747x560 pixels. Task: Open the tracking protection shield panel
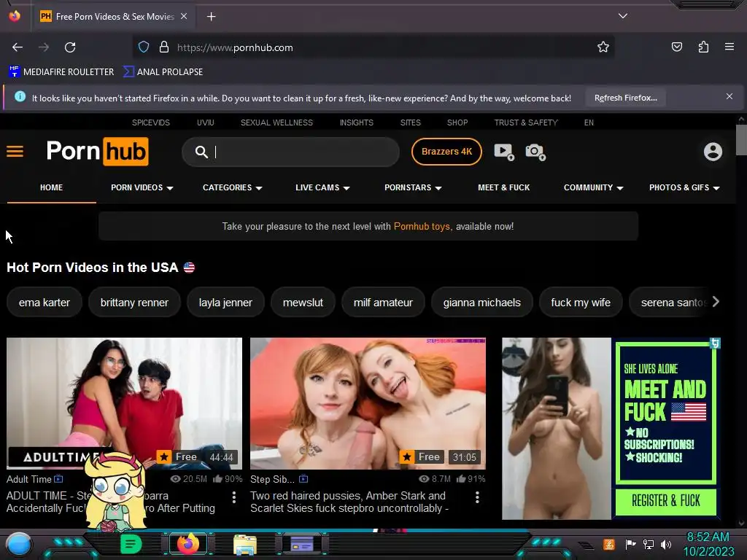click(x=144, y=47)
